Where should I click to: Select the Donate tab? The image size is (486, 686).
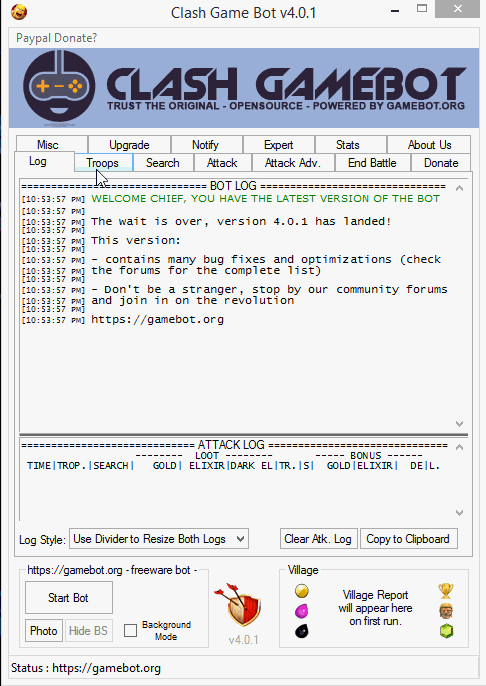441,163
